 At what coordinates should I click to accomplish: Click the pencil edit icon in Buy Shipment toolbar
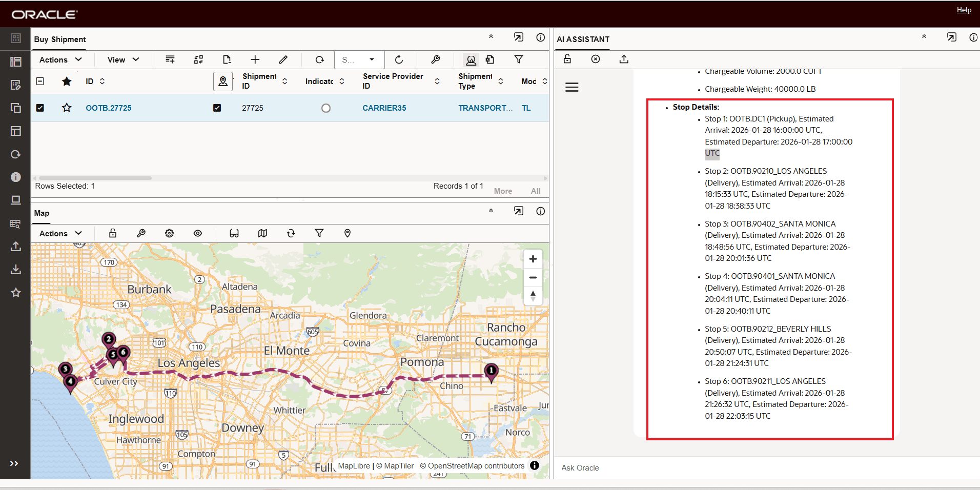click(283, 59)
